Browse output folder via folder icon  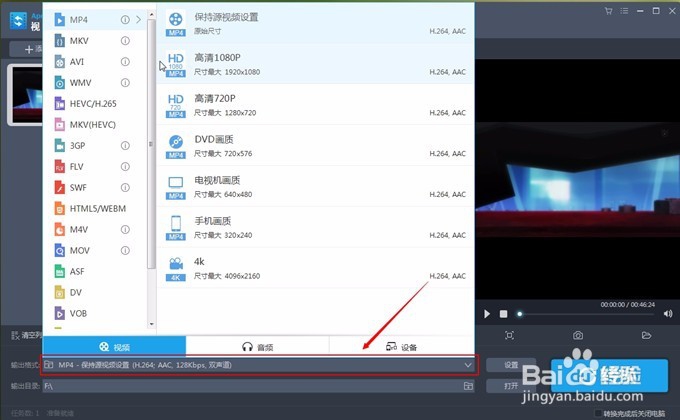coord(468,386)
